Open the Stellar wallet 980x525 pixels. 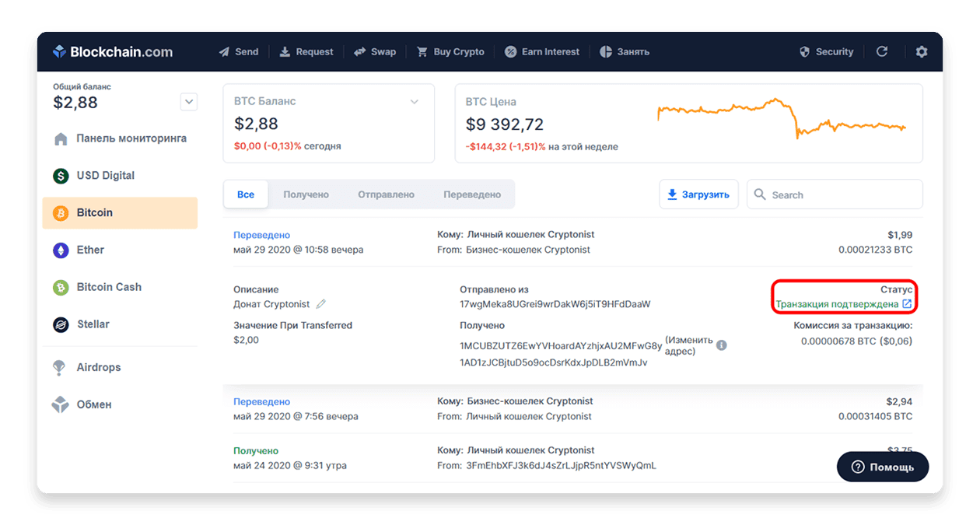pyautogui.click(x=120, y=324)
